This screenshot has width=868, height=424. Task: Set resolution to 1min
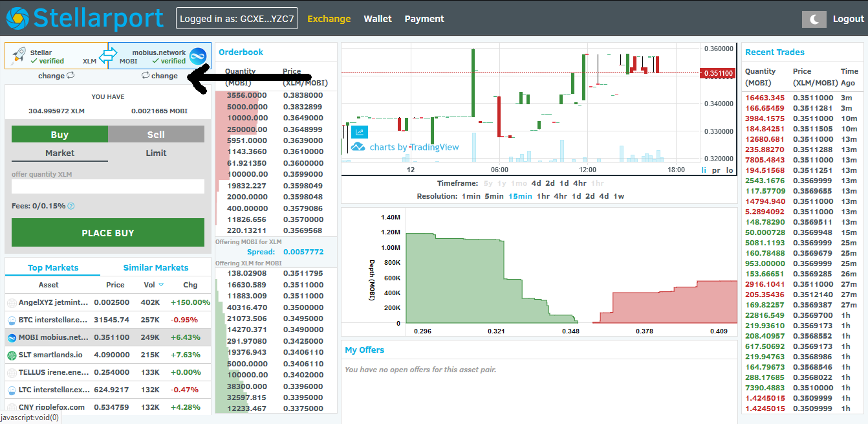click(471, 196)
